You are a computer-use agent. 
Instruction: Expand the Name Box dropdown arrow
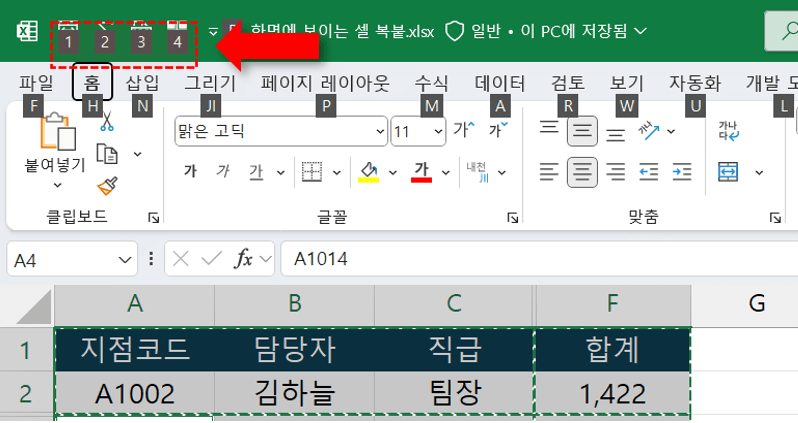pyautogui.click(x=125, y=260)
